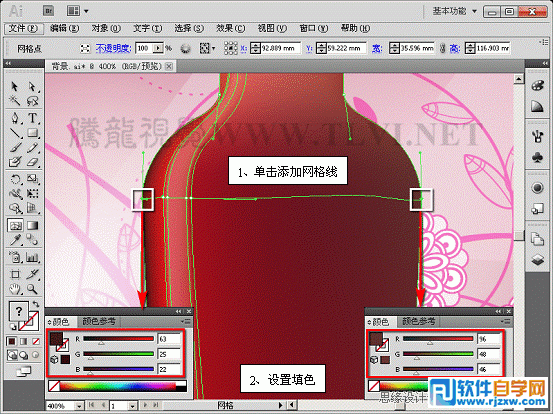This screenshot has height=414, width=553.
Task: Open the 400% zoom level dropdown
Action: (79, 406)
